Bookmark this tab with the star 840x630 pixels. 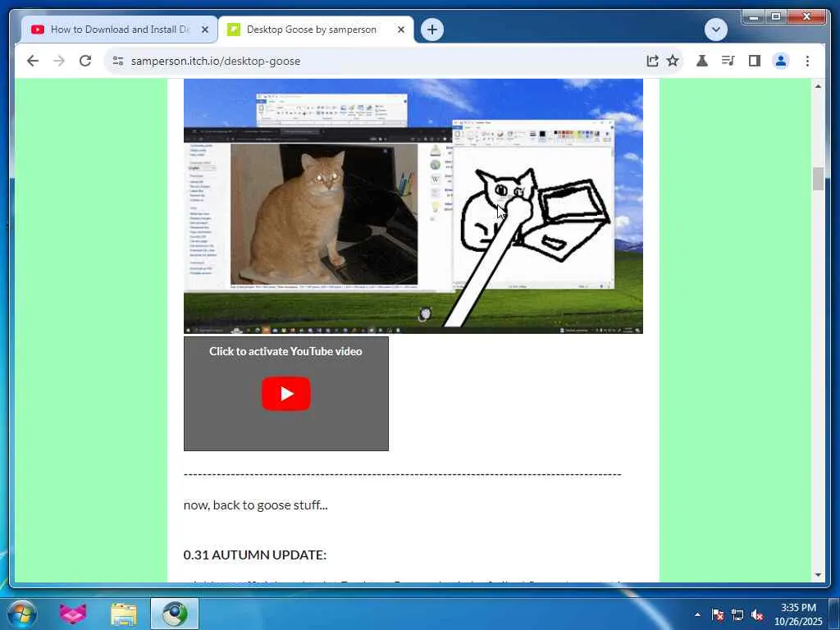click(x=673, y=61)
